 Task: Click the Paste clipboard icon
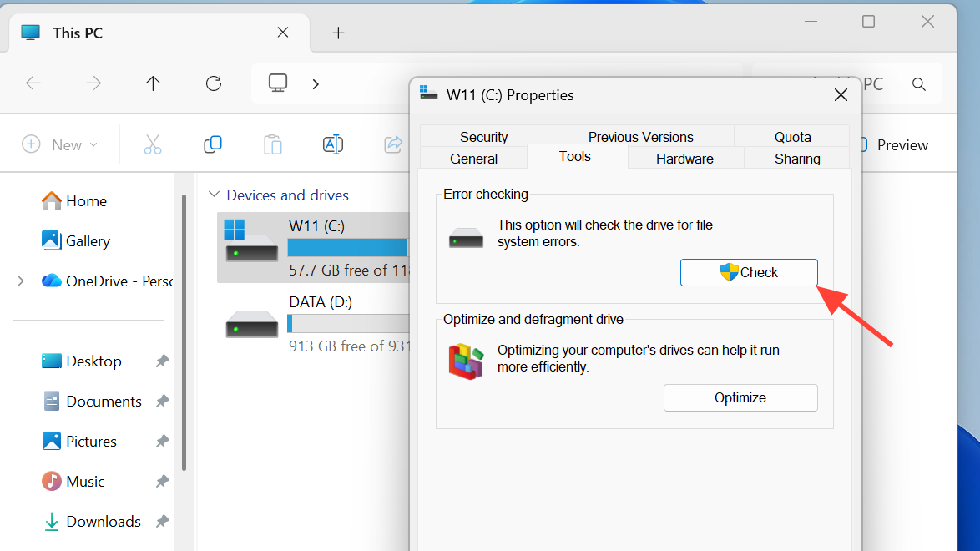(x=272, y=144)
